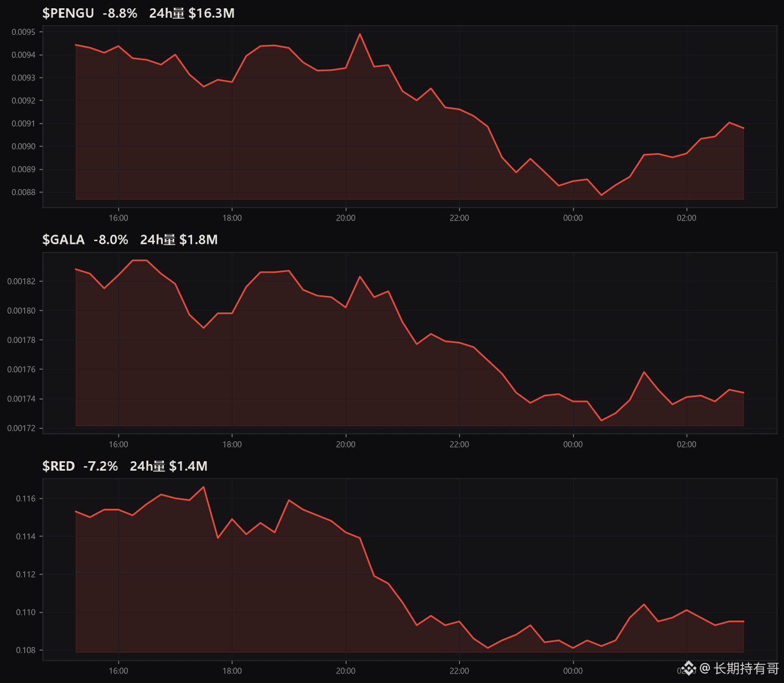Select the 0.0089 price axis label
The image size is (784, 683).
click(x=23, y=169)
